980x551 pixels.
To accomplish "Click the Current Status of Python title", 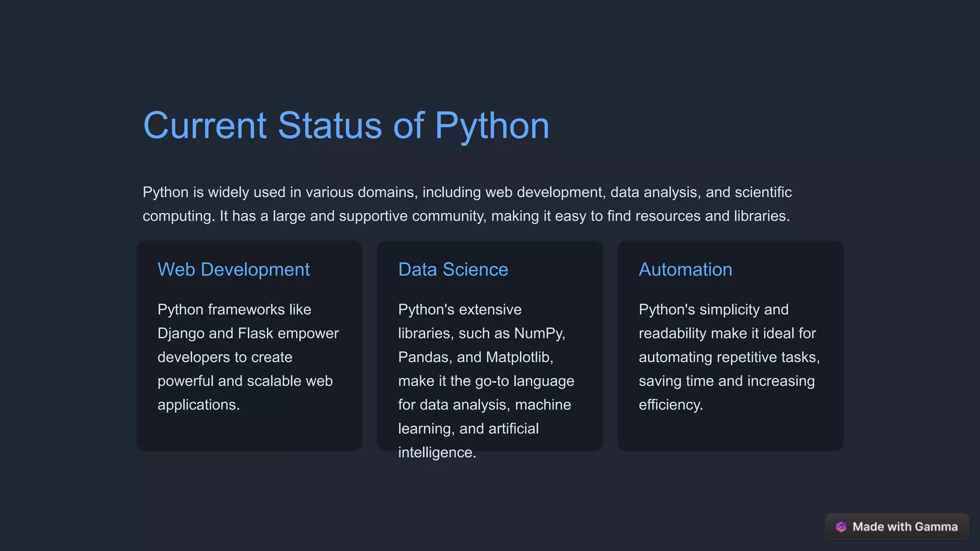I will [x=346, y=126].
